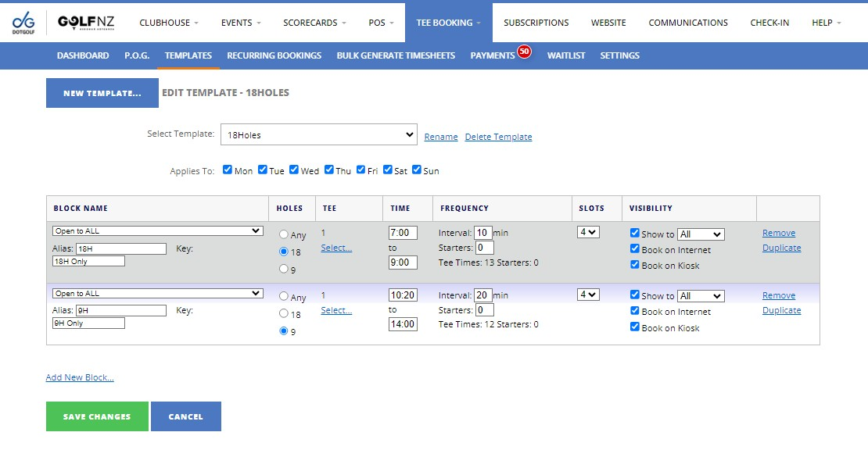Open the Clubhouse menu
The image size is (868, 450).
169,23
